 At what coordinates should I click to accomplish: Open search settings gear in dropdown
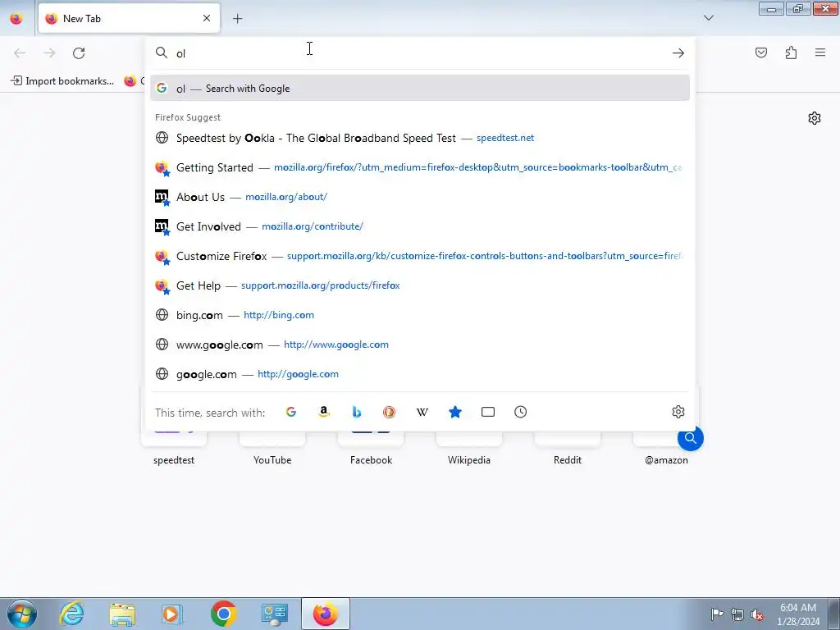(678, 412)
